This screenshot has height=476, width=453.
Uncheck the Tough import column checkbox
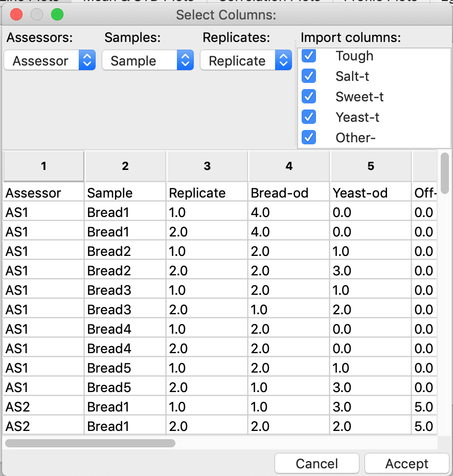(309, 56)
